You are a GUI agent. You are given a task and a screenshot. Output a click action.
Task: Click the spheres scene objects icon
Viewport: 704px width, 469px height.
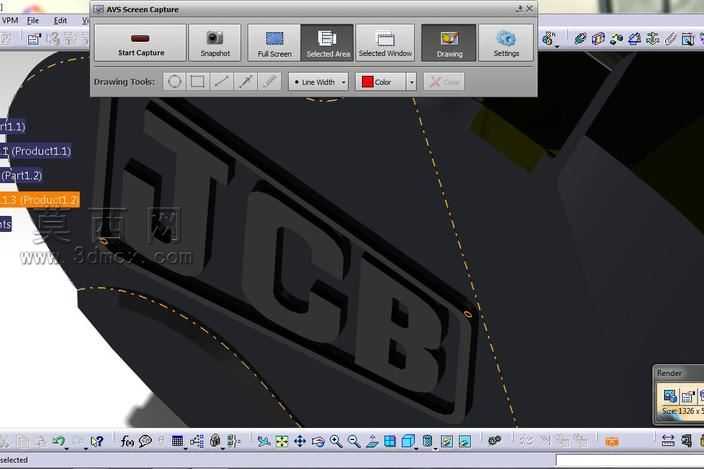point(616,39)
